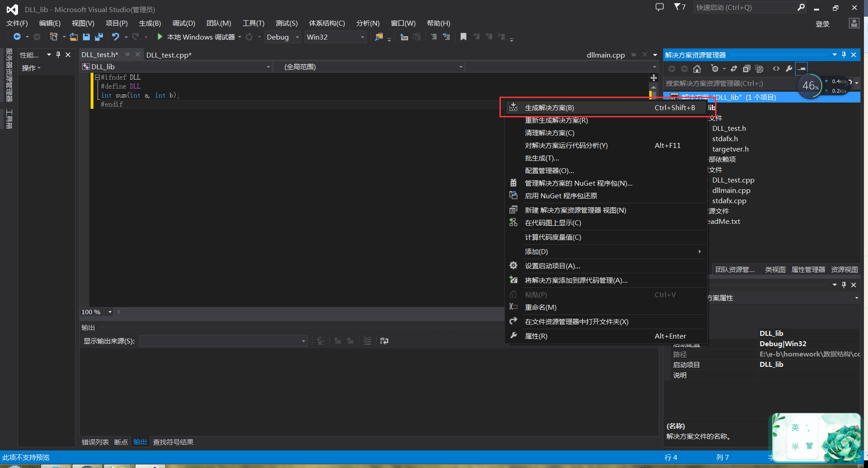Image resolution: width=868 pixels, height=468 pixels.
Task: Select 重新生成解决方案(R) from context menu
Action: tap(606, 120)
